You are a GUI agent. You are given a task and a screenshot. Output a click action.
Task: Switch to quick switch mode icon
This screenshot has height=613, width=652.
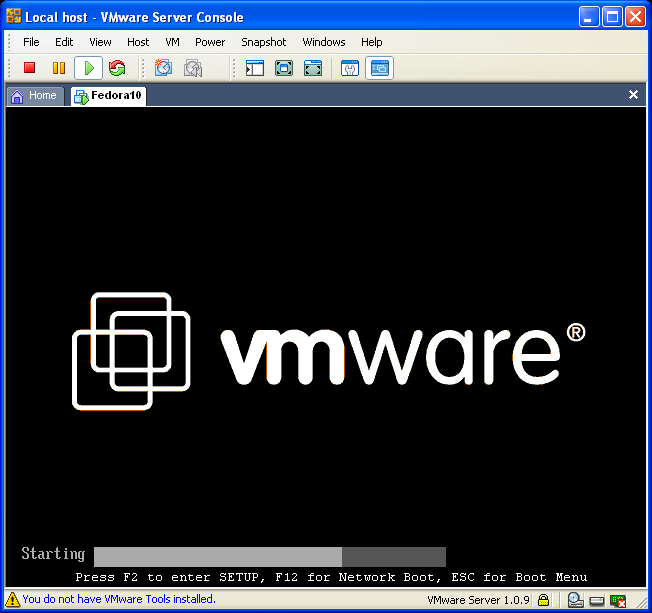pos(313,68)
